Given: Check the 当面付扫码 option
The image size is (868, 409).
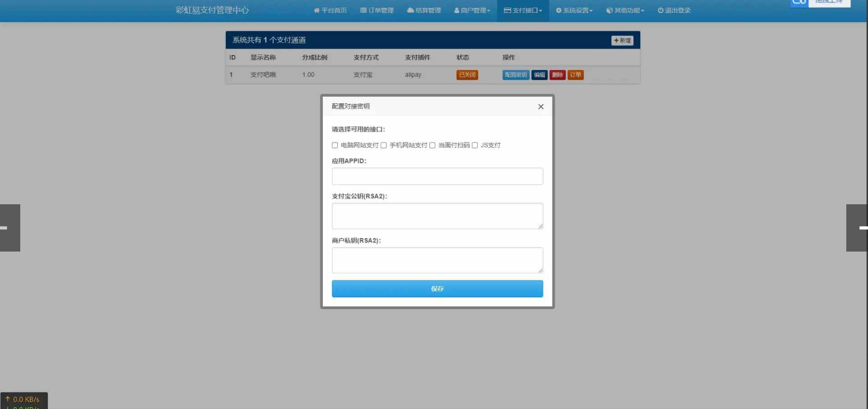Looking at the screenshot, I should [432, 145].
